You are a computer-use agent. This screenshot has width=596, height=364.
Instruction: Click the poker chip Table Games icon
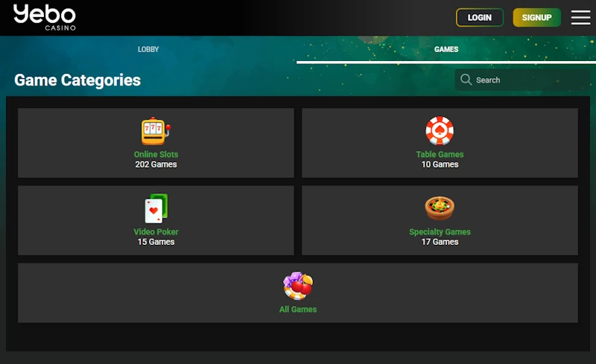click(440, 131)
